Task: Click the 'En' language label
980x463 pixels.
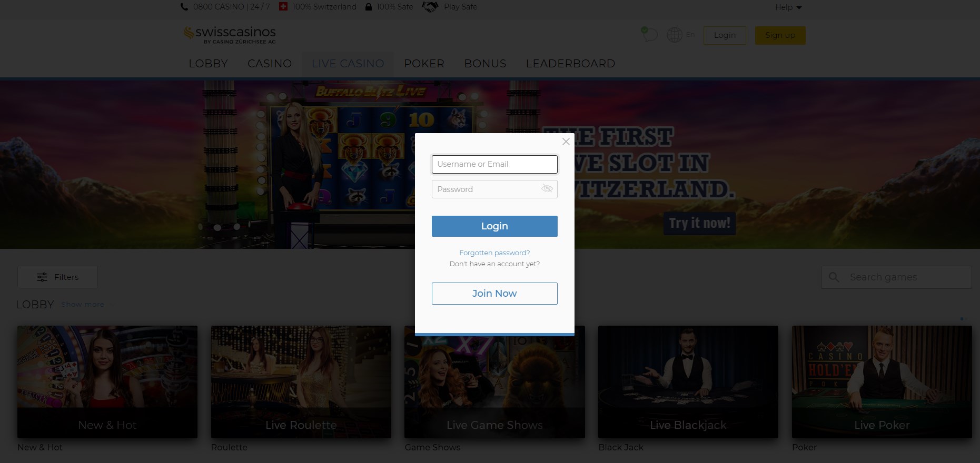Action: 690,35
